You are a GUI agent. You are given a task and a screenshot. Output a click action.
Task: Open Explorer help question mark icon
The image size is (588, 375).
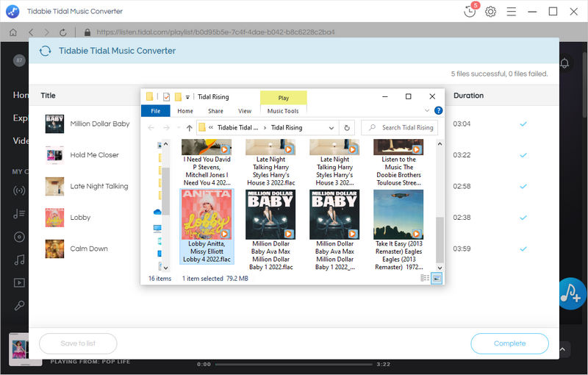tap(438, 110)
